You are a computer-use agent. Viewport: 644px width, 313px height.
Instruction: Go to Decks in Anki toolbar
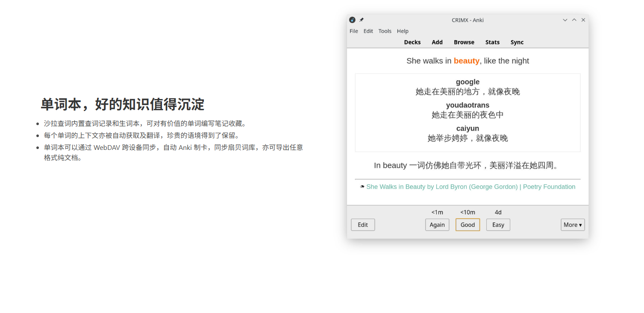click(x=412, y=42)
